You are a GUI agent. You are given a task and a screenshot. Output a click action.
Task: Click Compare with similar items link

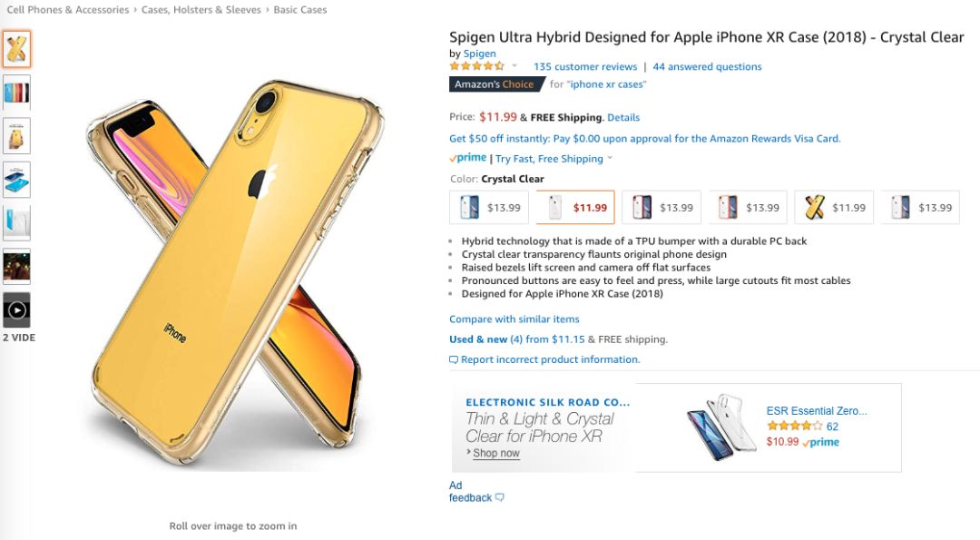514,319
